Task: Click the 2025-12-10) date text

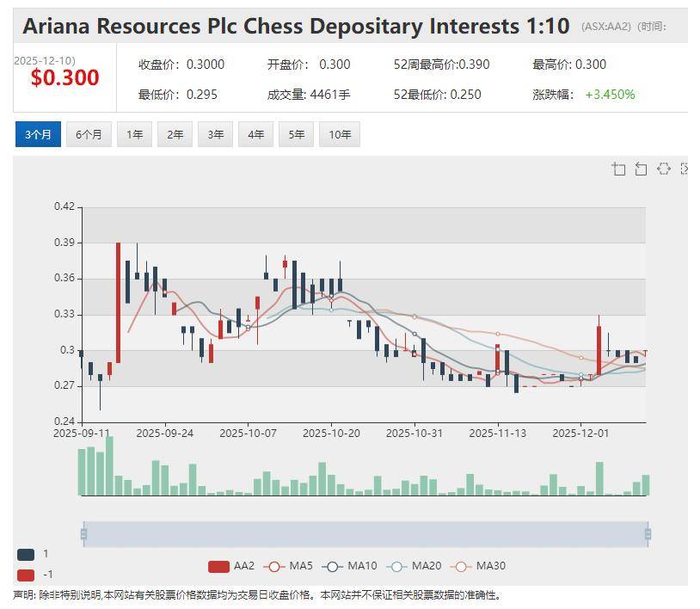Action: pyautogui.click(x=45, y=61)
